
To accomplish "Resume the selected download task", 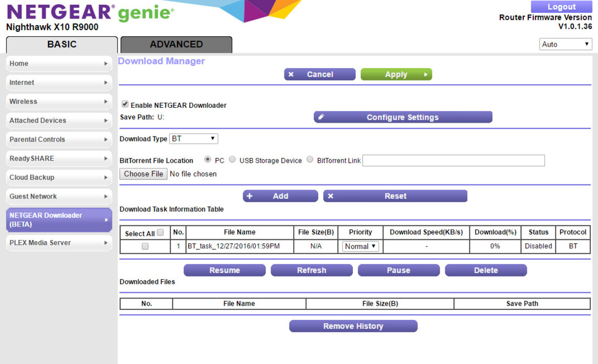I will click(225, 270).
